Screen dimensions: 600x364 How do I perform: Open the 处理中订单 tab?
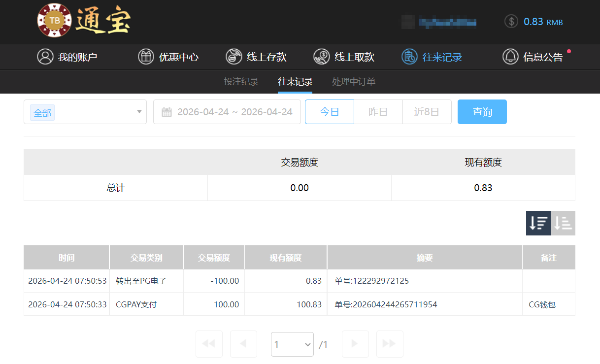click(353, 81)
